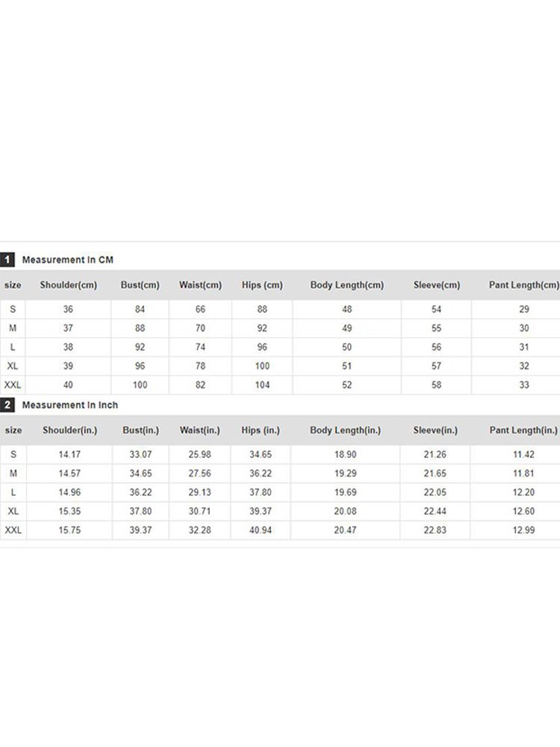The image size is (560, 747).
Task: Select the Hips (cm) column header
Action: click(262, 285)
